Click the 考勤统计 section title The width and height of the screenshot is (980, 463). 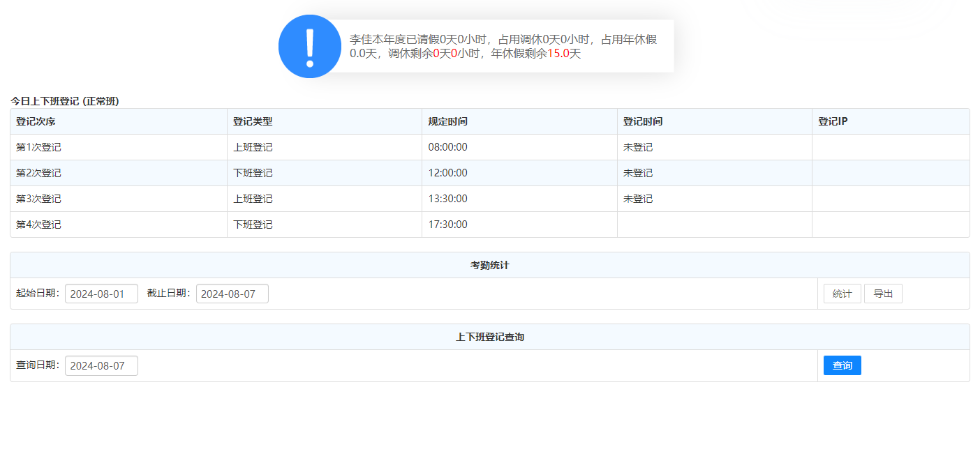(x=489, y=265)
